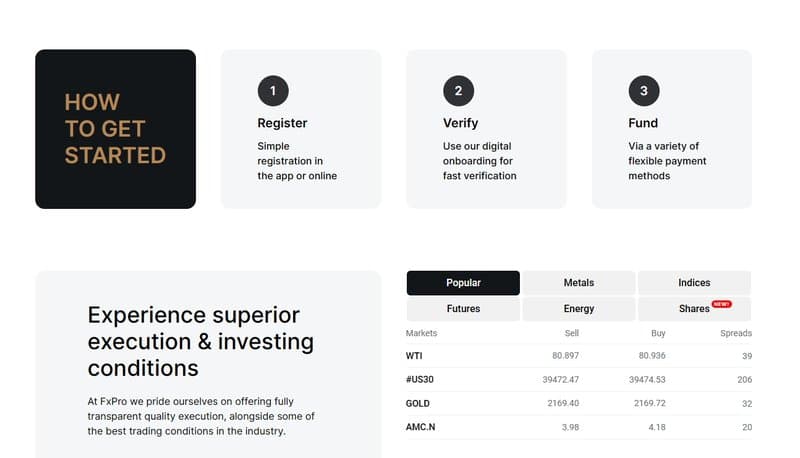Click the GOLD buy price 2169.72
Image resolution: width=800 pixels, height=458 pixels.
pyautogui.click(x=647, y=404)
